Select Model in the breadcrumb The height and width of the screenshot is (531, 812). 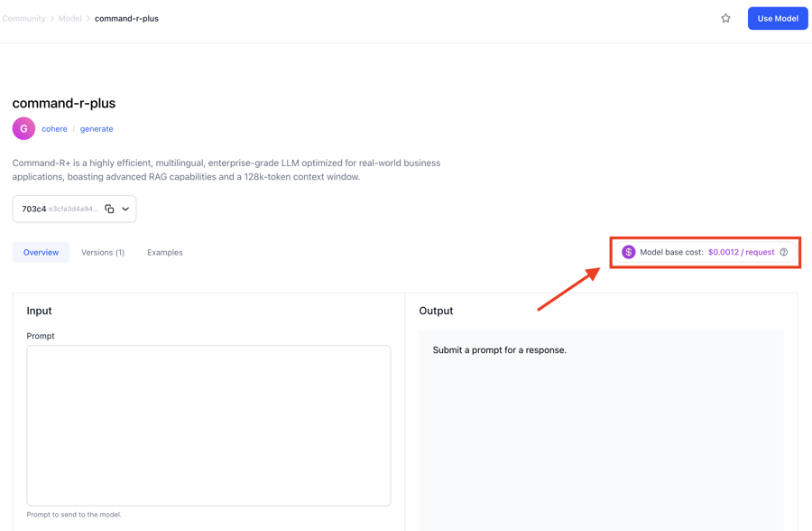[x=69, y=18]
